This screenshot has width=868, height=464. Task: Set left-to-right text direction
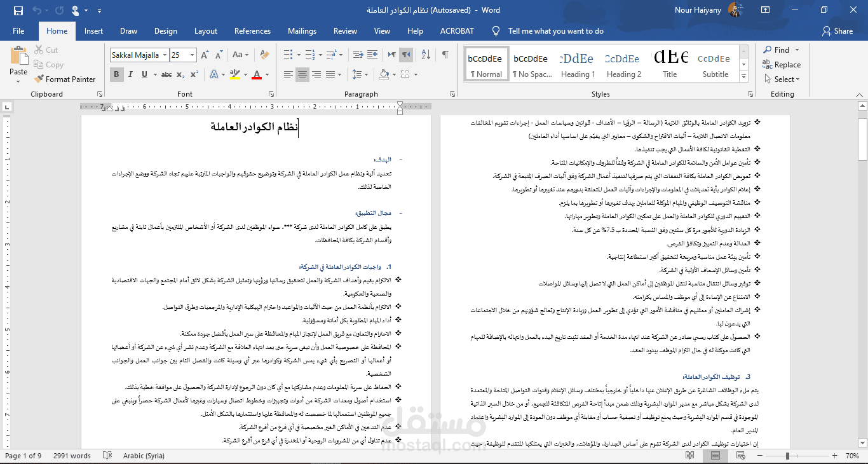[392, 55]
